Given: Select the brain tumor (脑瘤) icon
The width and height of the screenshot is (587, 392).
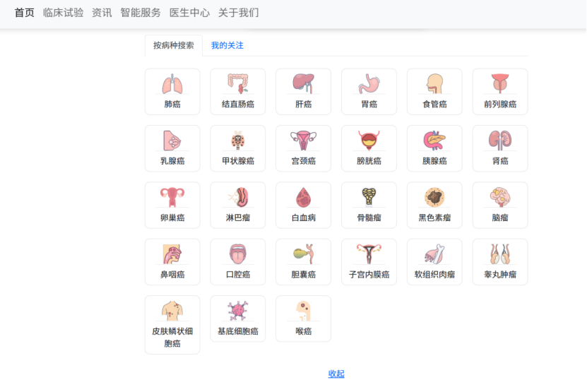Looking at the screenshot, I should pyautogui.click(x=500, y=197).
